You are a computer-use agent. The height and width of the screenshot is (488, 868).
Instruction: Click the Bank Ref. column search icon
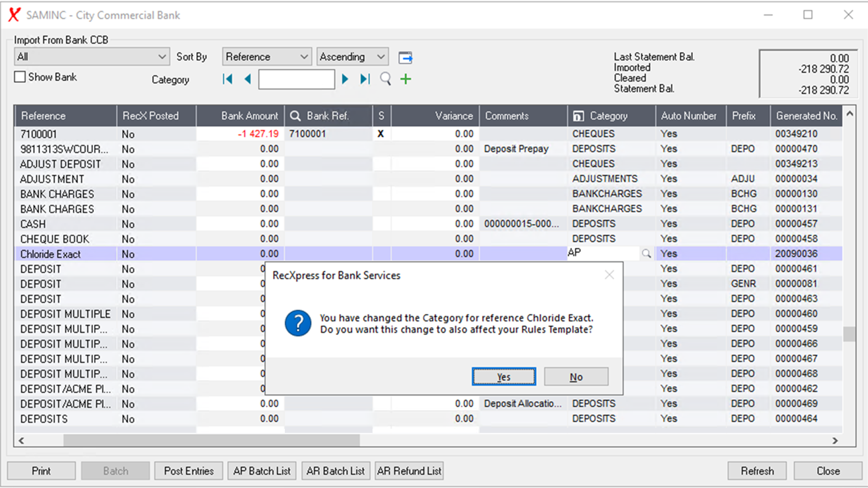pyautogui.click(x=295, y=116)
